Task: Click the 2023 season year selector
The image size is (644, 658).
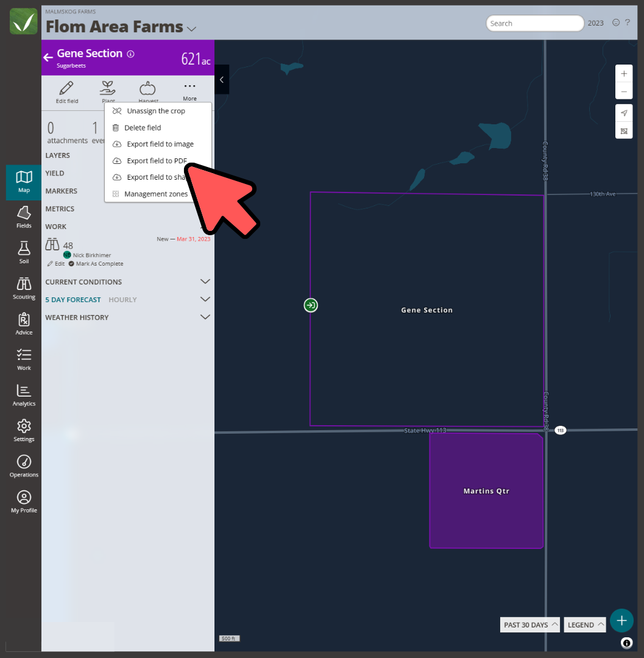Action: coord(595,23)
